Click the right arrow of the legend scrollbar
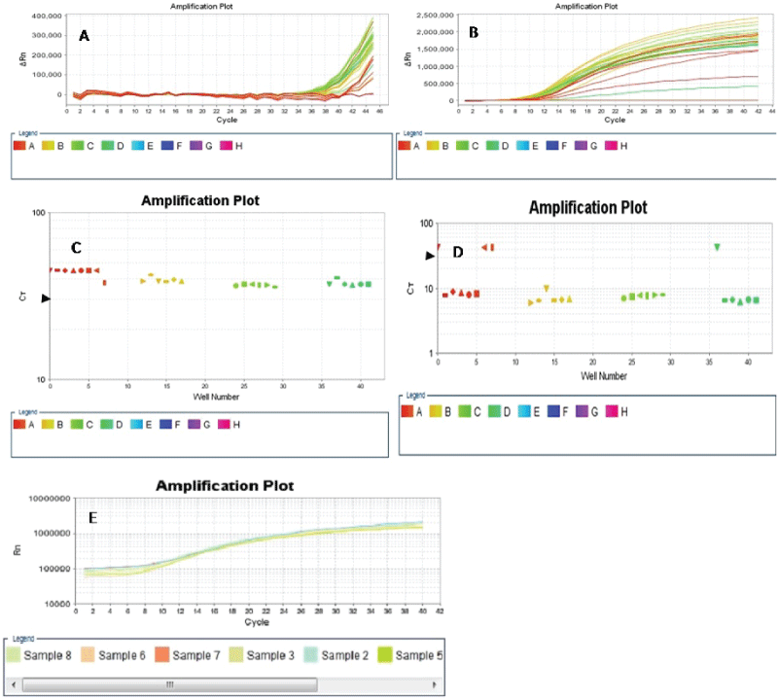 (434, 684)
